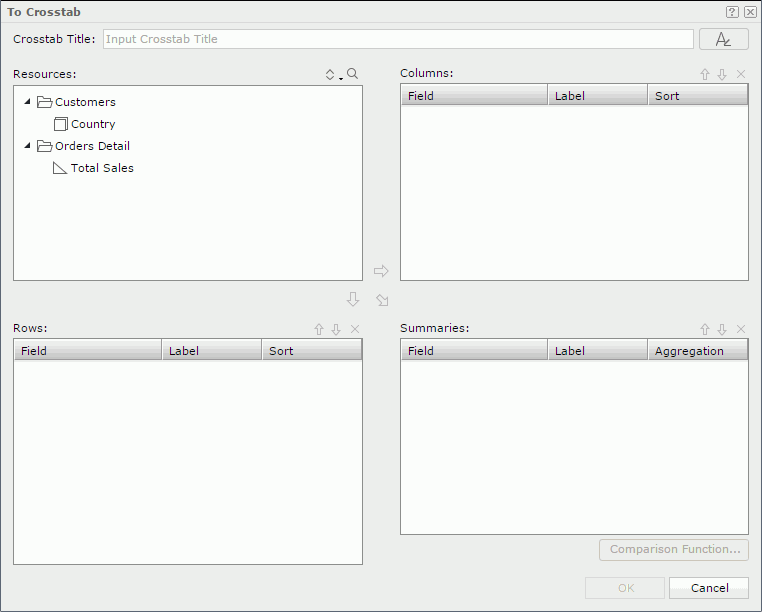Open the Resources search magnifier
The width and height of the screenshot is (762, 612).
click(x=353, y=74)
